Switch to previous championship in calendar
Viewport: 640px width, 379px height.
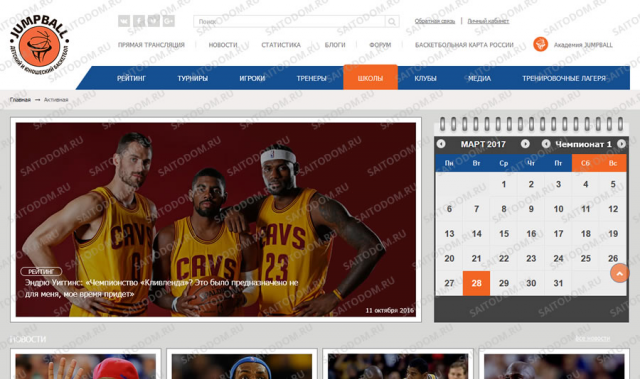[x=546, y=144]
